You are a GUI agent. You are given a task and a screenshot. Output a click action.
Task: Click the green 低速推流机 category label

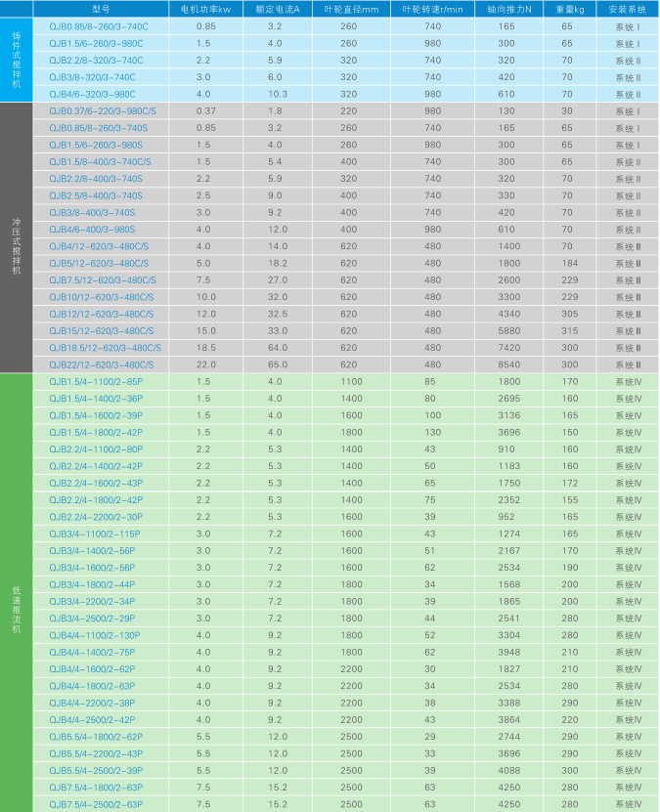point(16,592)
